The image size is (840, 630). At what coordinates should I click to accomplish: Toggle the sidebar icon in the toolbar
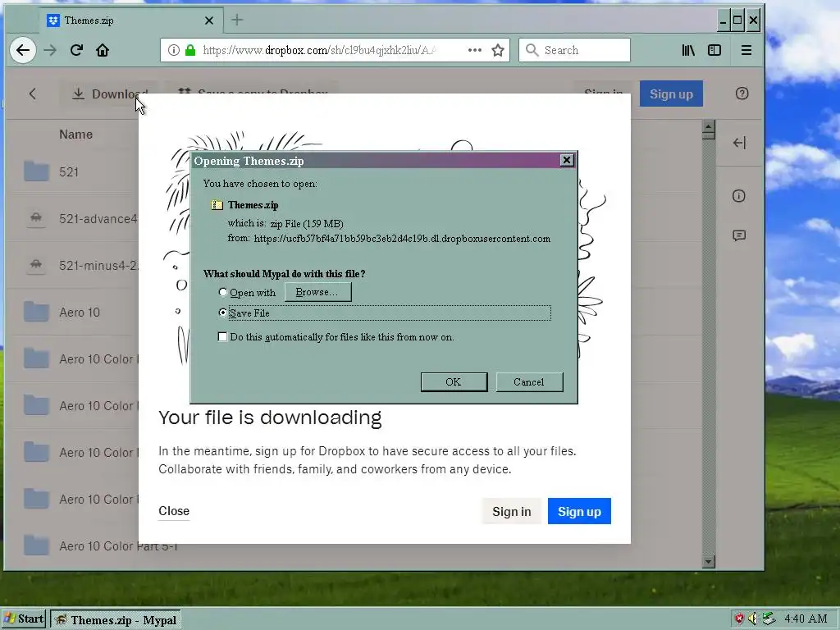coord(714,50)
